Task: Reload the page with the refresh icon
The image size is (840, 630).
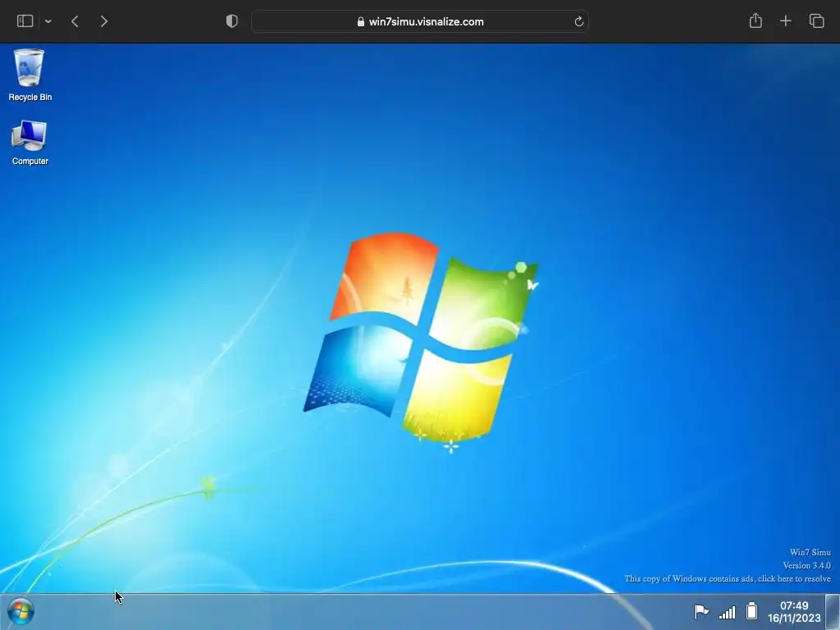Action: 578,21
